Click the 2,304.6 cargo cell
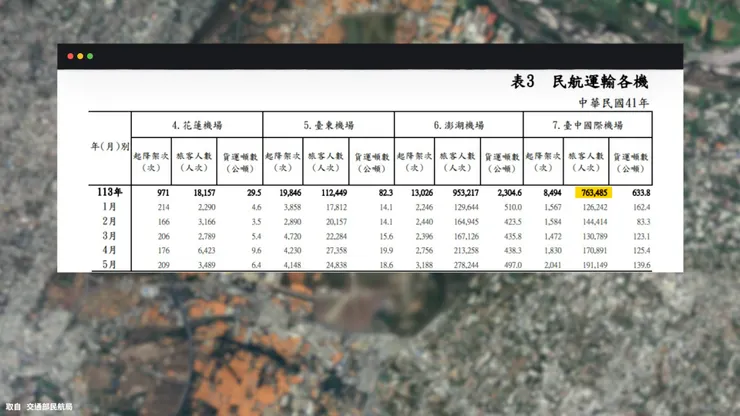This screenshot has height=416, width=740. [510, 193]
